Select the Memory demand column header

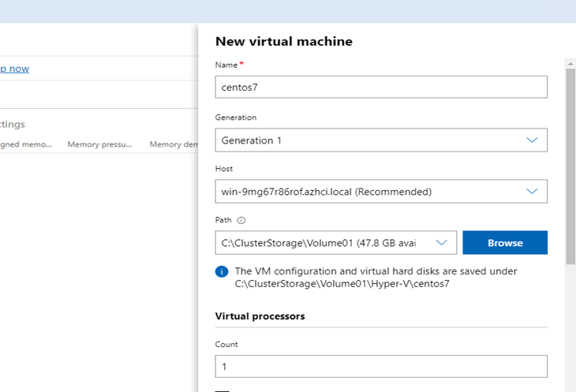click(x=173, y=144)
